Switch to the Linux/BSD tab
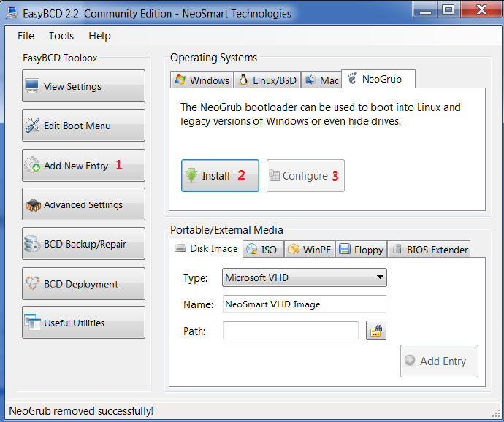504x422 pixels. click(267, 80)
